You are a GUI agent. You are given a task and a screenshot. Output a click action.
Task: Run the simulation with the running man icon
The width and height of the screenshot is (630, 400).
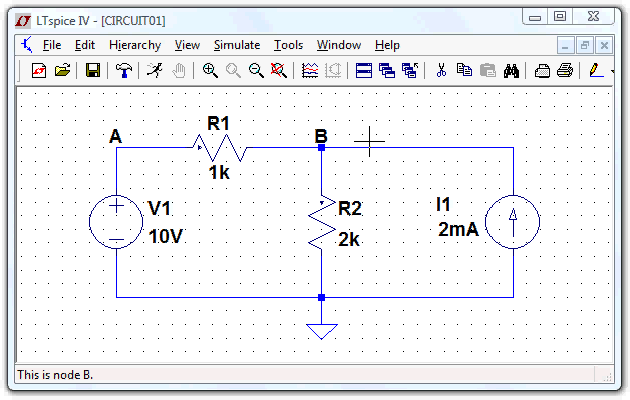(155, 70)
